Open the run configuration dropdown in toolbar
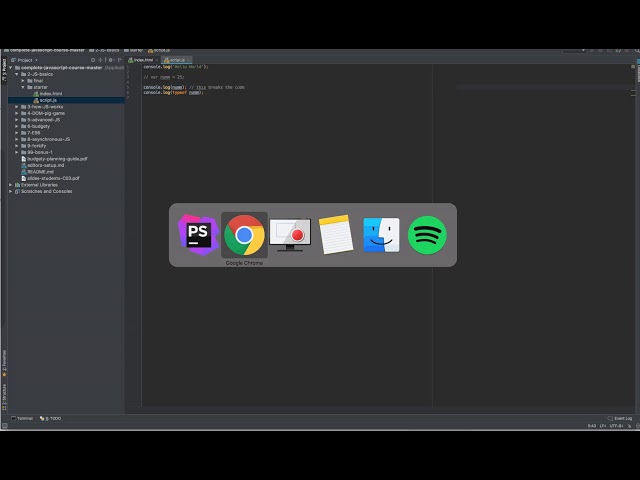The image size is (640, 480). tap(574, 51)
